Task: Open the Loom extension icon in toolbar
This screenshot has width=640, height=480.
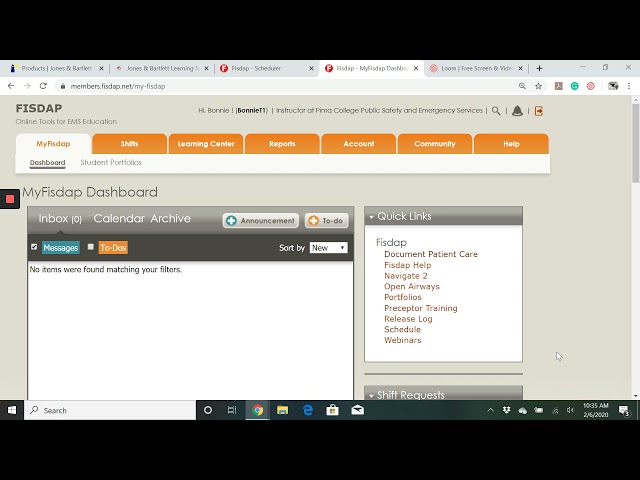Action: click(x=591, y=86)
